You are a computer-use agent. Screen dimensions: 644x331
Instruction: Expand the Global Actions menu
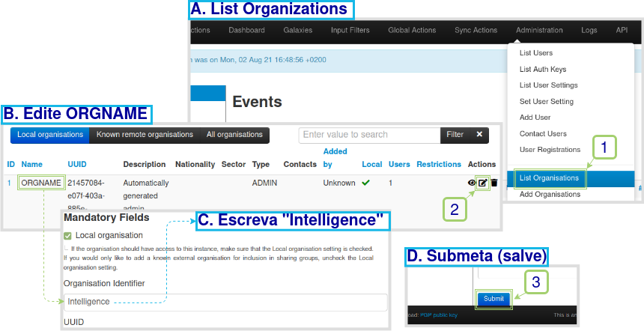click(412, 31)
